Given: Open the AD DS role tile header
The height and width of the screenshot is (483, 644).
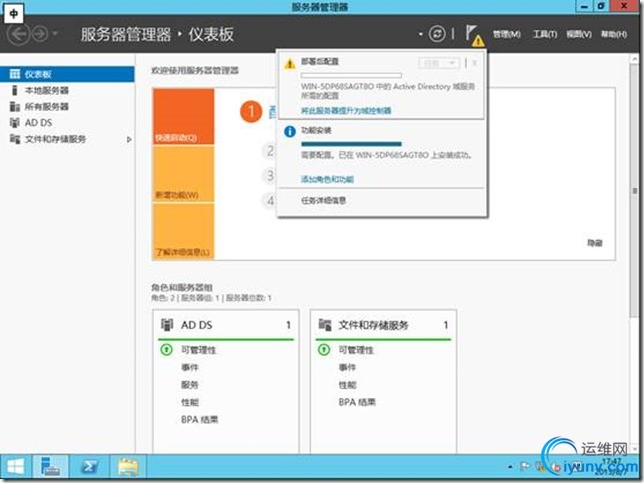Looking at the screenshot, I should [225, 325].
